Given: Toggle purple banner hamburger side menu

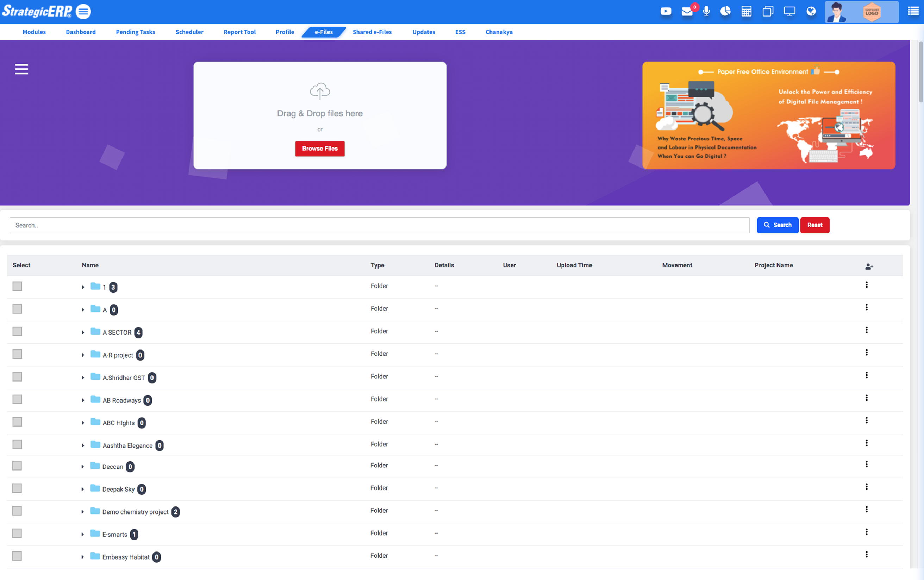Looking at the screenshot, I should click(x=21, y=69).
